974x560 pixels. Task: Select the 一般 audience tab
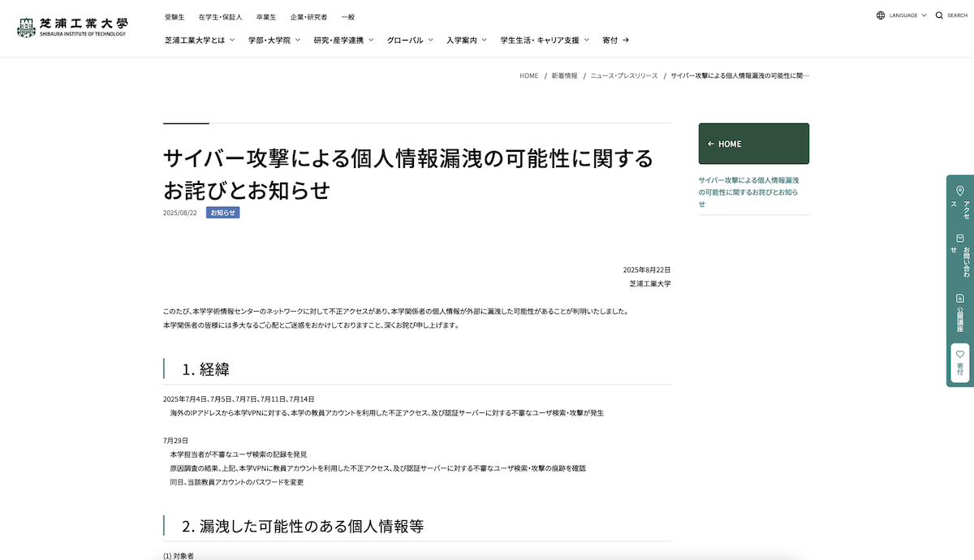347,16
